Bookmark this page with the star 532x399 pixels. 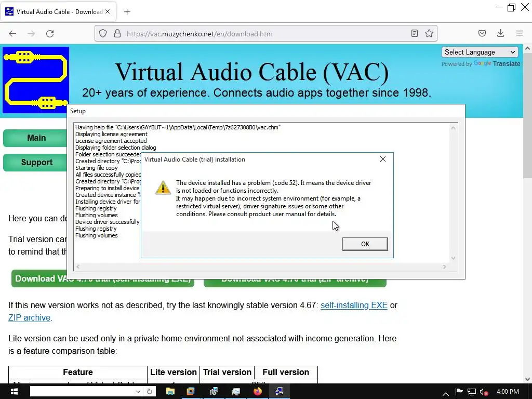429,33
